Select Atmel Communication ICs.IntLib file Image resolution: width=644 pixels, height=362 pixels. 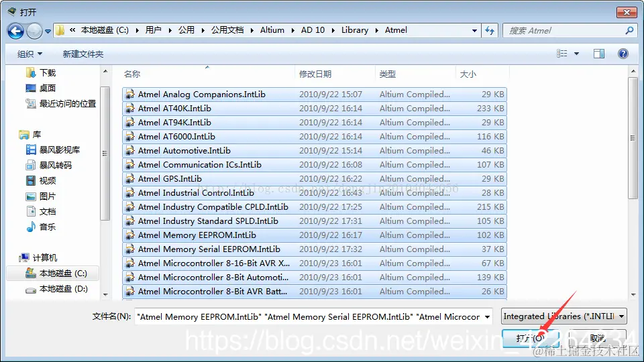pos(314,165)
